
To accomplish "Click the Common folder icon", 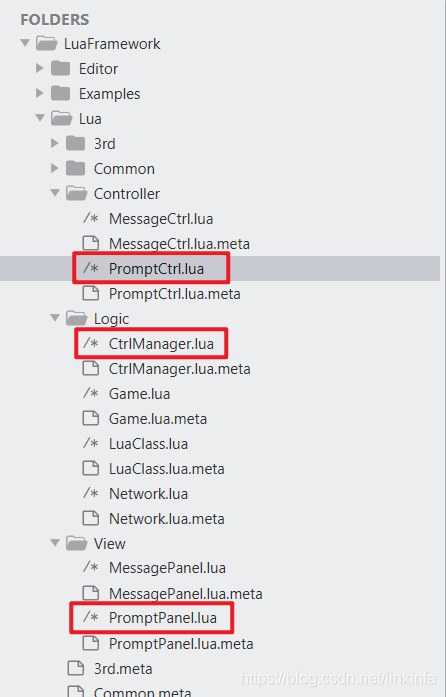I will pos(75,168).
